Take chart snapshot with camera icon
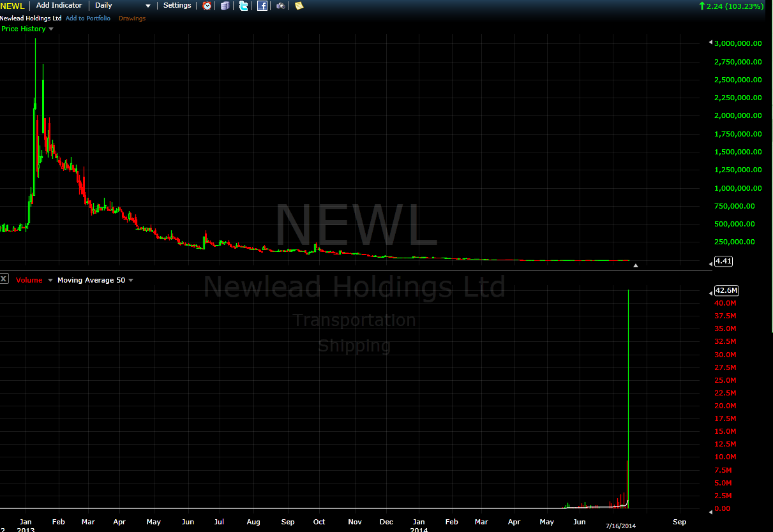Screen dimensions: 773x532 pyautogui.click(x=281, y=6)
